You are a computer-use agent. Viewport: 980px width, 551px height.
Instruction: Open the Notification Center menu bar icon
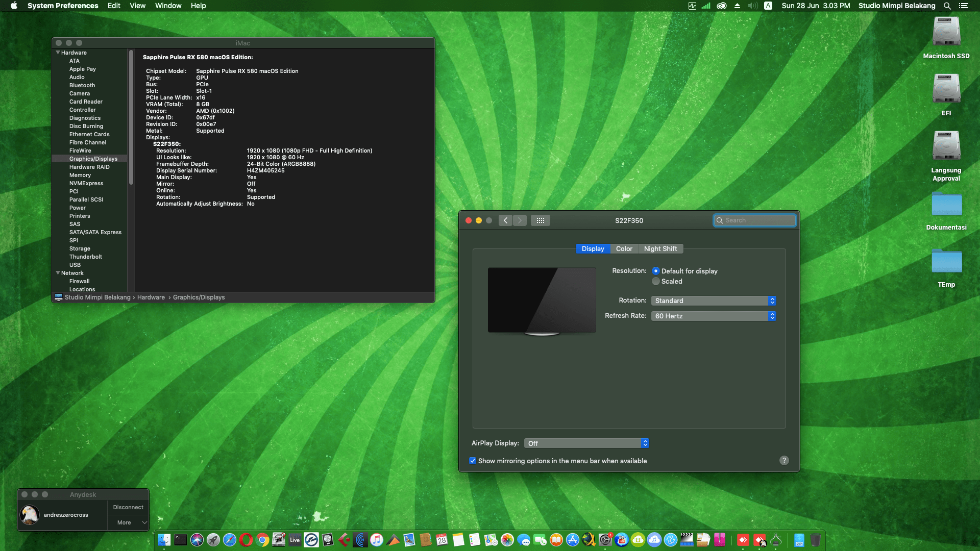[x=964, y=6]
